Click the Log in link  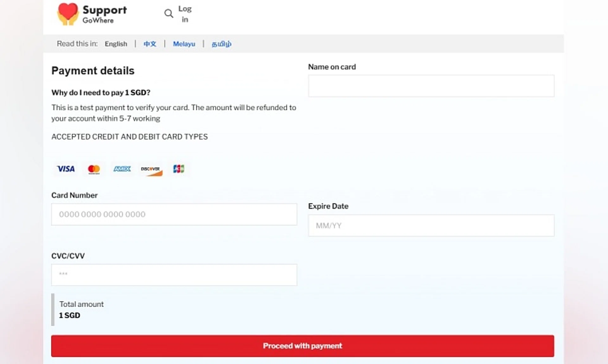pyautogui.click(x=185, y=14)
